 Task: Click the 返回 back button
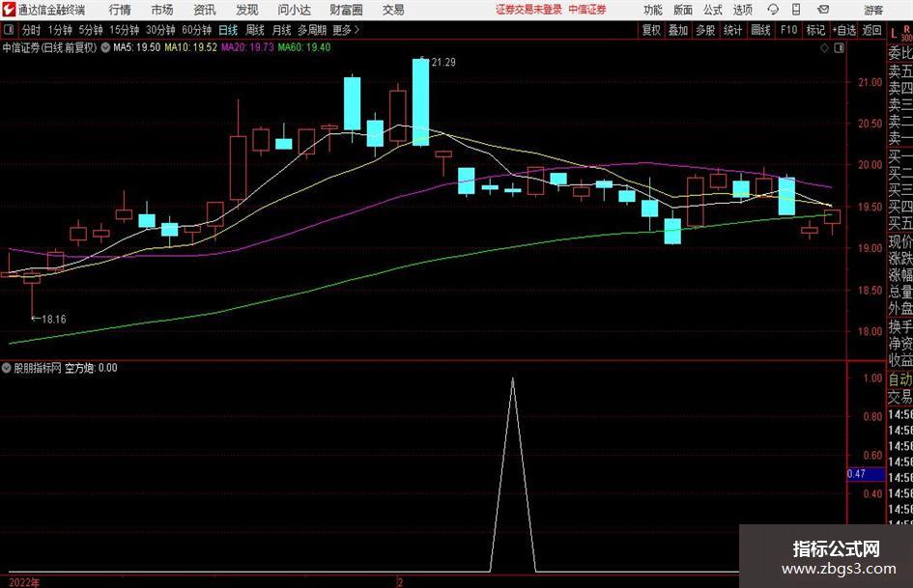click(x=871, y=30)
